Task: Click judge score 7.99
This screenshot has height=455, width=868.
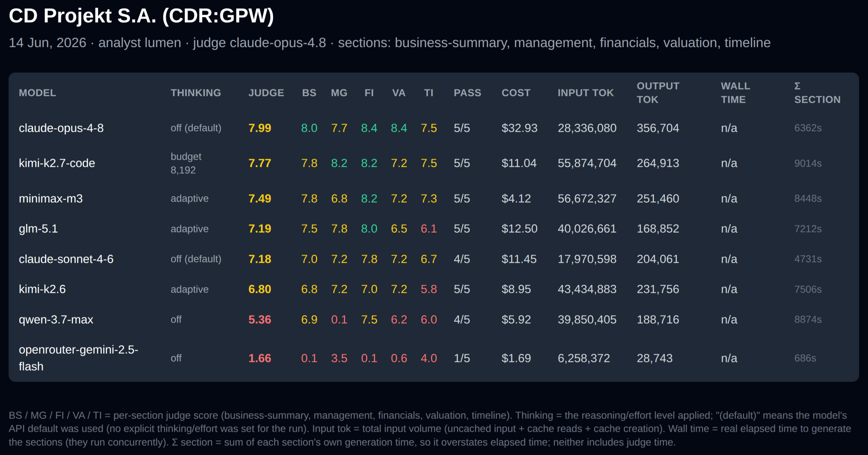Action: (260, 128)
